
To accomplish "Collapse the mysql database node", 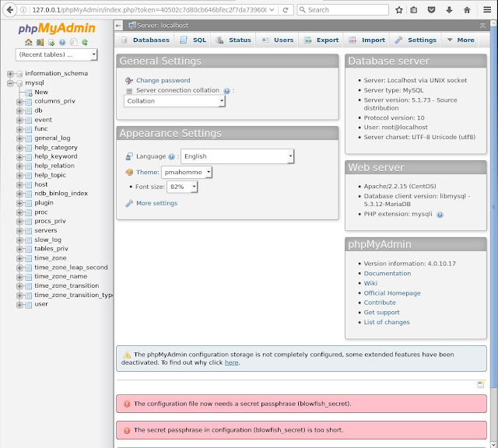I will (x=10, y=83).
